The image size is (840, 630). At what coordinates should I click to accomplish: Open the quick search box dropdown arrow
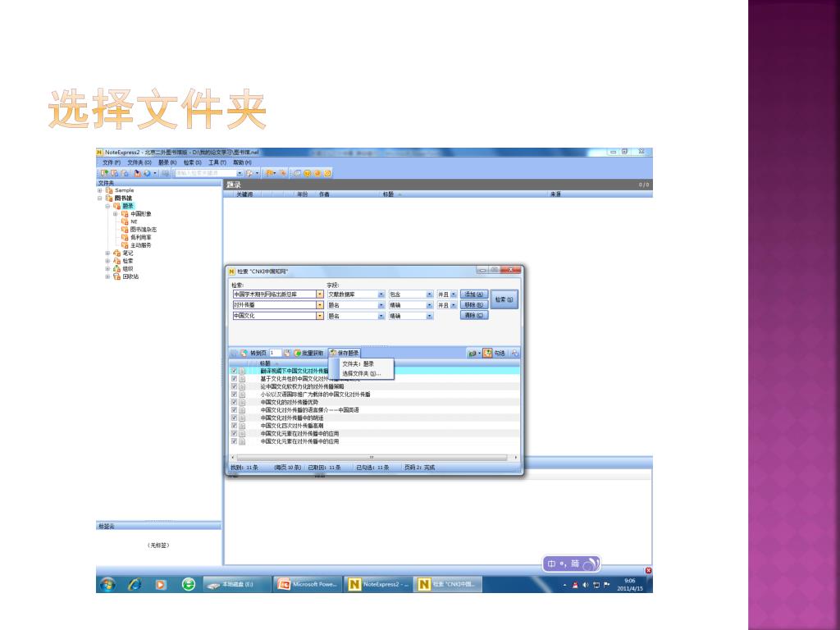[240, 173]
